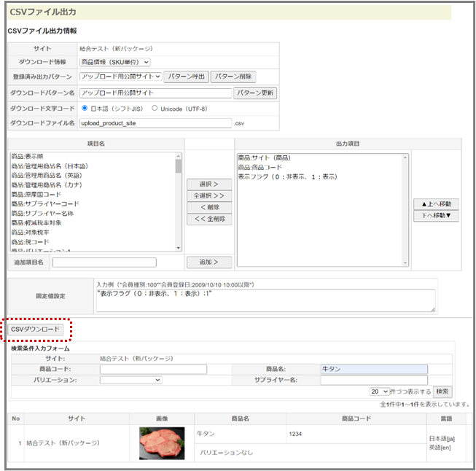
Task: Move item up with ▲上へ移動
Action: coord(436,203)
